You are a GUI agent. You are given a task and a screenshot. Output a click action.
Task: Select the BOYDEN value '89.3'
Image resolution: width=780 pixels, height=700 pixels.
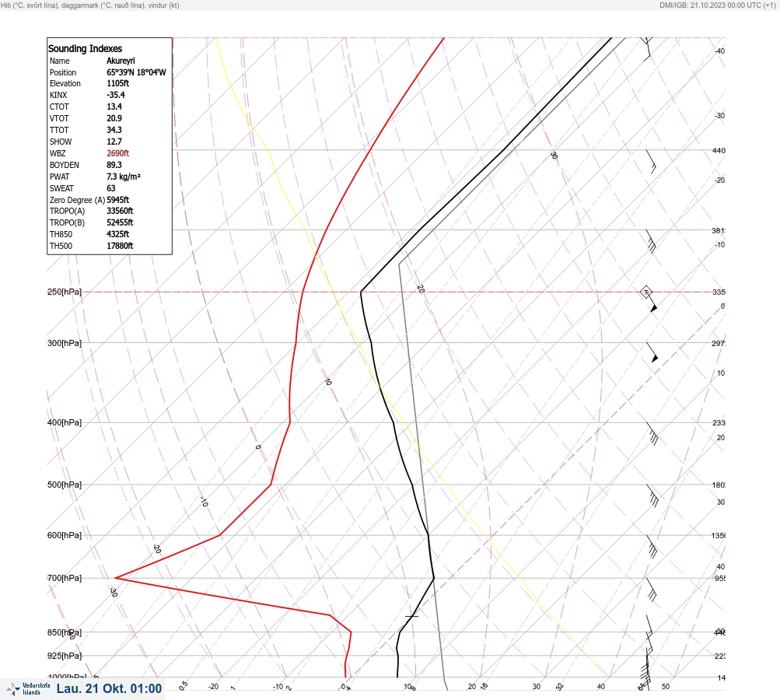(x=114, y=165)
